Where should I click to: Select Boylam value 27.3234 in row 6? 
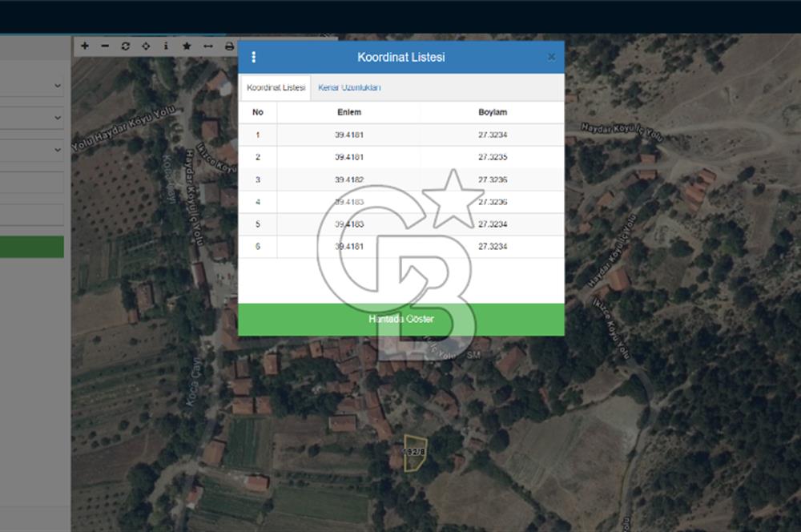tap(493, 246)
